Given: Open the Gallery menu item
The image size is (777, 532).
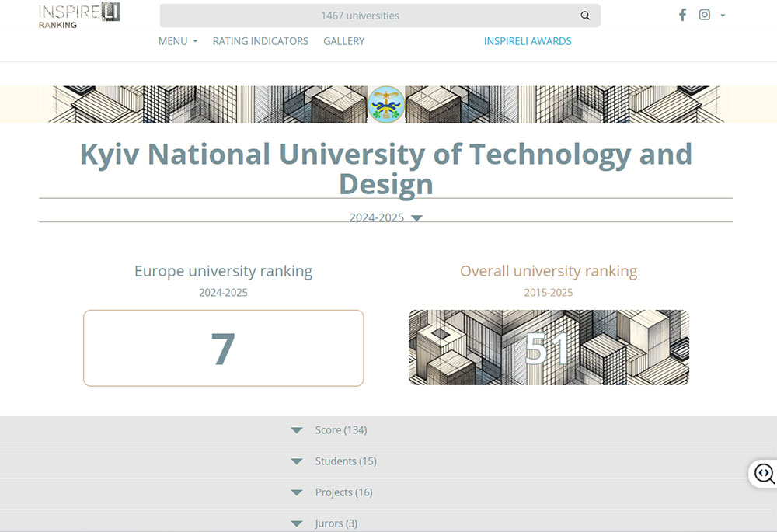Looking at the screenshot, I should pos(343,41).
